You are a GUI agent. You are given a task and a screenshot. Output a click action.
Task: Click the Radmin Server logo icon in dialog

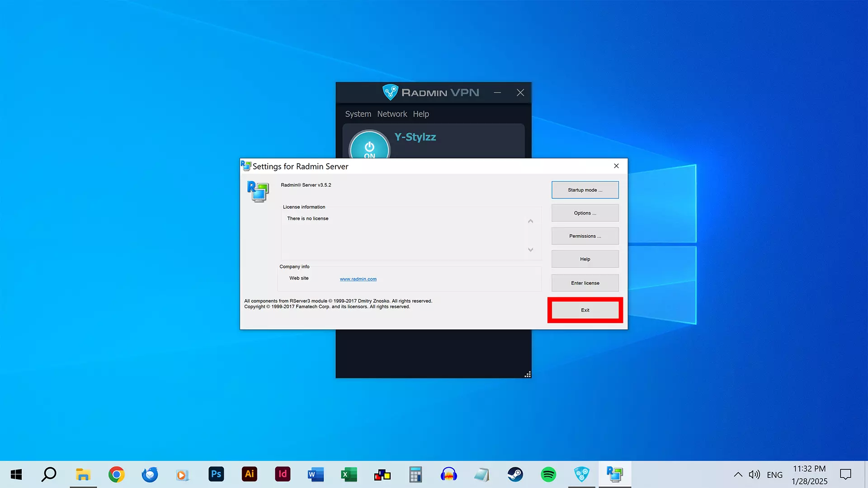click(258, 191)
